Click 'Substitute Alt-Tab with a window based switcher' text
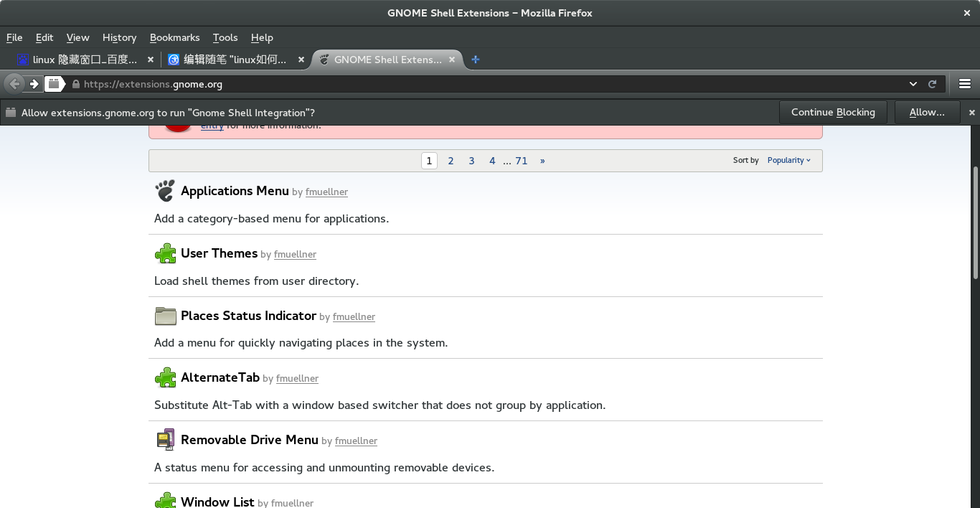Image resolution: width=980 pixels, height=508 pixels. tap(380, 405)
